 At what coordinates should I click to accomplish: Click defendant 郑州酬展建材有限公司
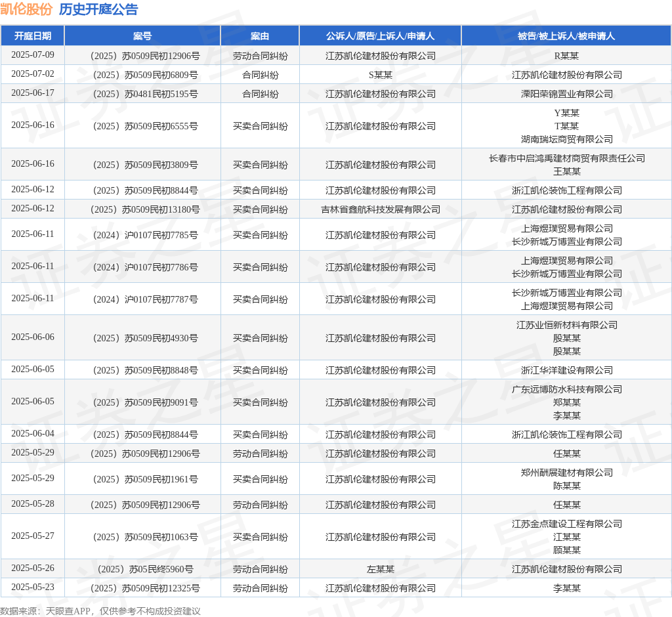coord(566,473)
